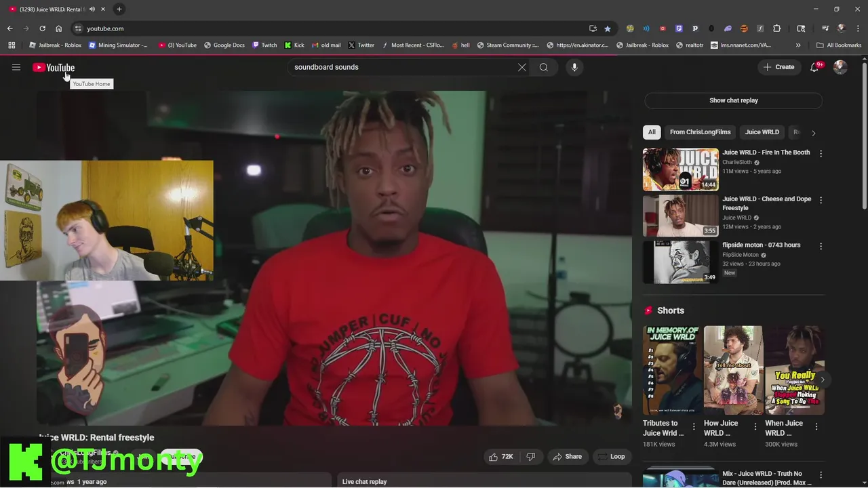Click the youtube.com address bar
868x488 pixels.
(x=332, y=28)
